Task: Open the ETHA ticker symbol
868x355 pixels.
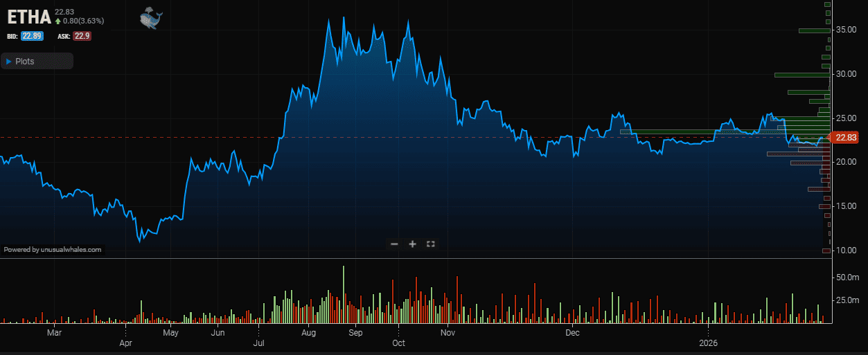Action: (x=28, y=17)
